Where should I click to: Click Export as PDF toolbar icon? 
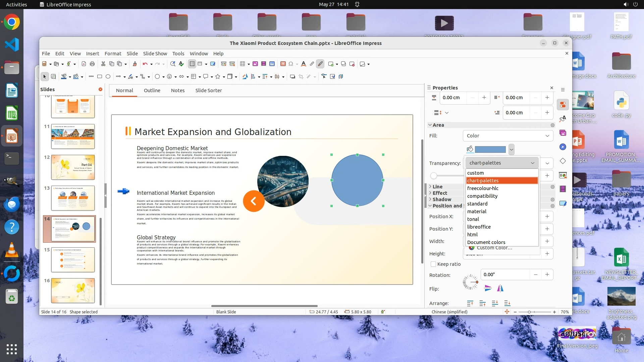tap(84, 64)
